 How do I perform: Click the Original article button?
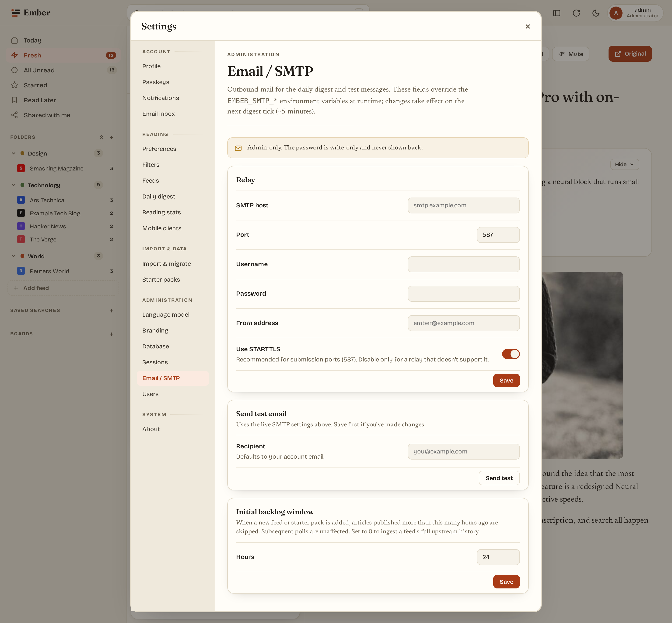point(630,54)
